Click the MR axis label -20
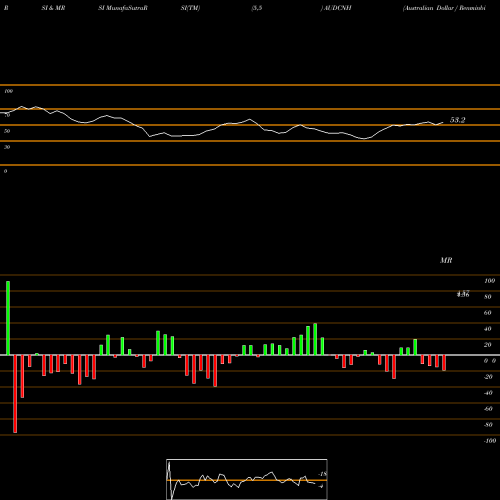Screen dimensions: 500x500 click(x=488, y=377)
